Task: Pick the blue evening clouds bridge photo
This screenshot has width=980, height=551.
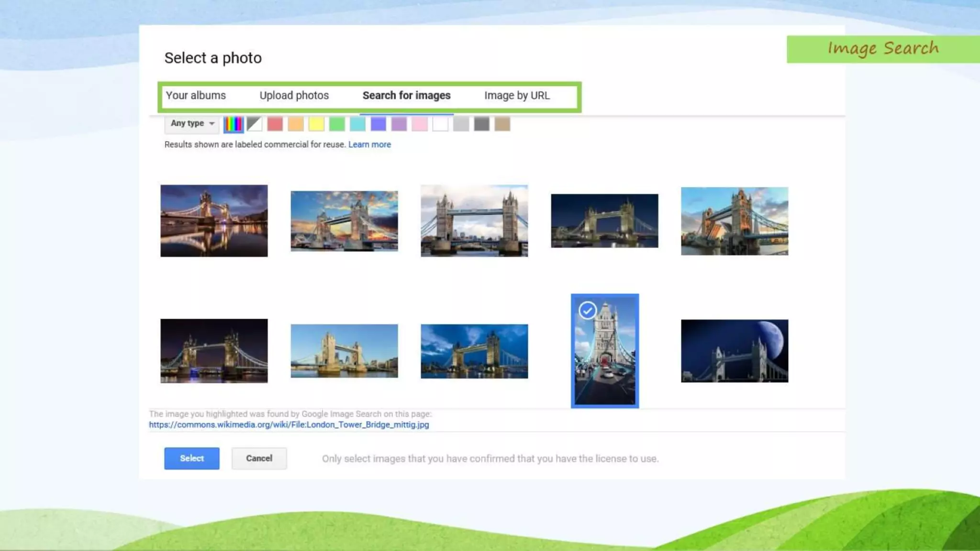Action: [x=474, y=351]
